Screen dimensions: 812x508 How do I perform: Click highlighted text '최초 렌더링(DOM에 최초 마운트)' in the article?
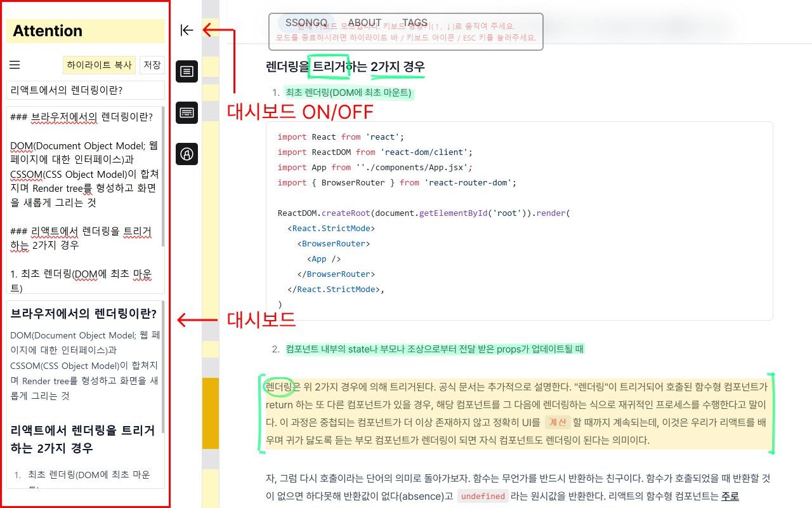(349, 93)
